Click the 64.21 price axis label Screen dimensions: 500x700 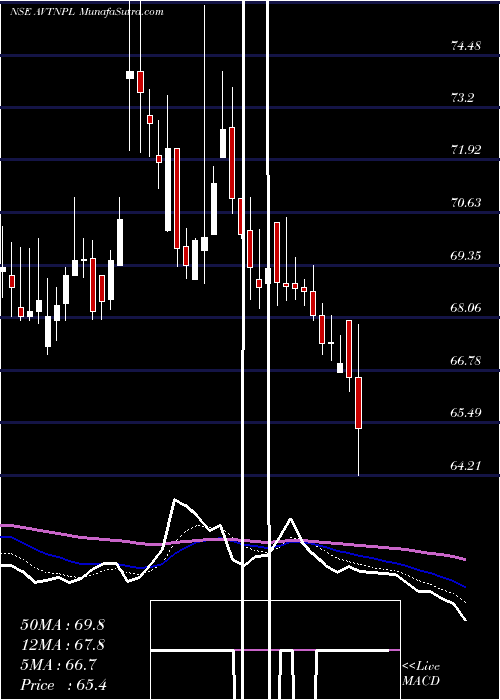(x=466, y=466)
